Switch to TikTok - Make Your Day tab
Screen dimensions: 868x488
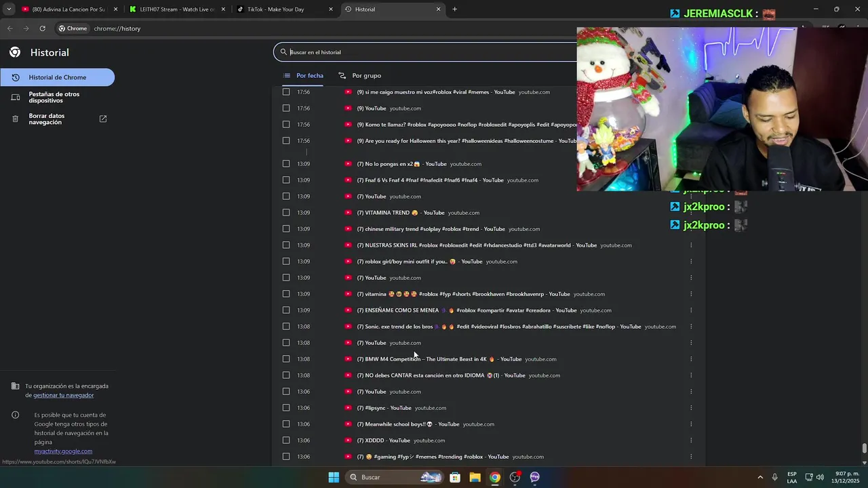pyautogui.click(x=284, y=9)
